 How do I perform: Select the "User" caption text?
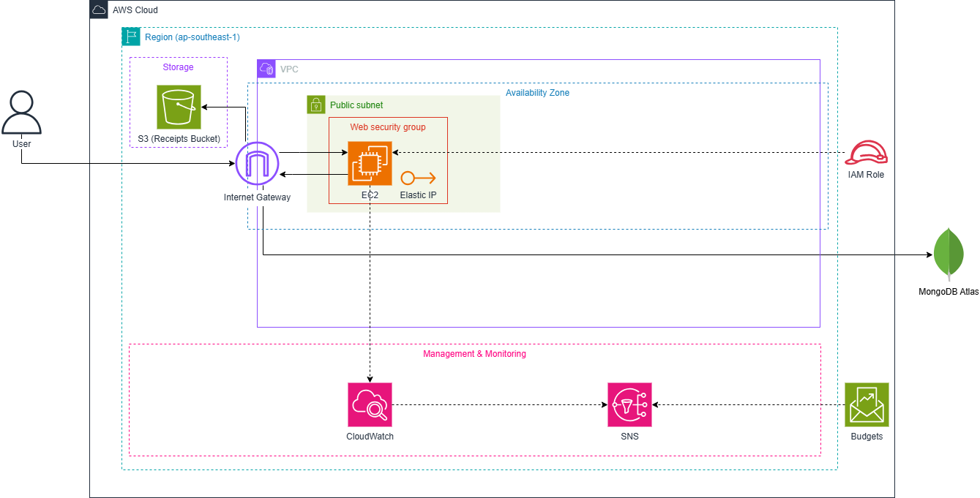click(x=21, y=144)
